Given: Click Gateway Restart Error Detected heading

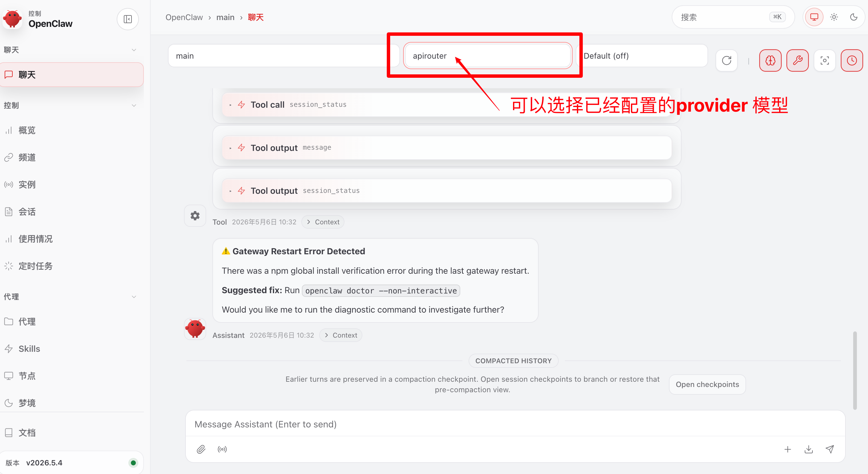Looking at the screenshot, I should (x=298, y=251).
